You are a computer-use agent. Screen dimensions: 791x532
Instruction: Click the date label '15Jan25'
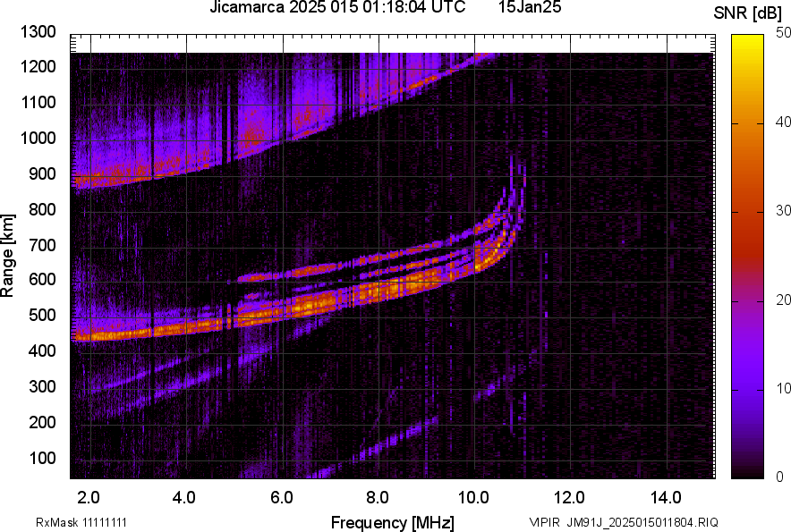tap(530, 7)
